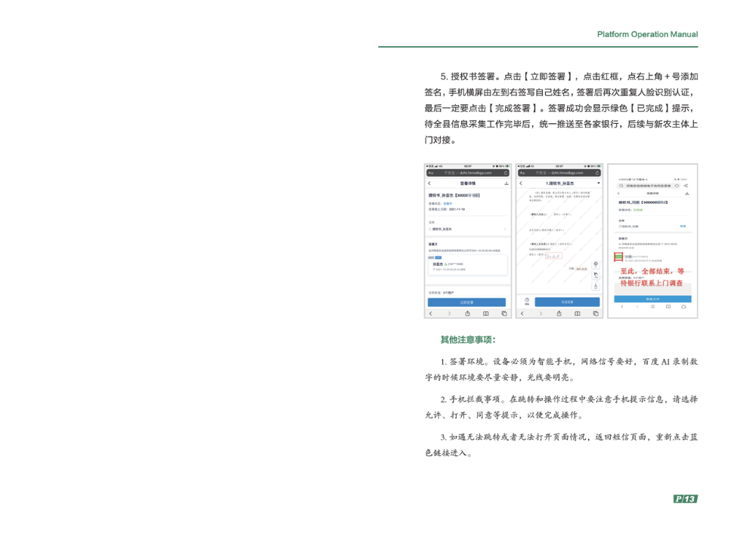Click the blue button at third phone's bottom

coord(652,299)
